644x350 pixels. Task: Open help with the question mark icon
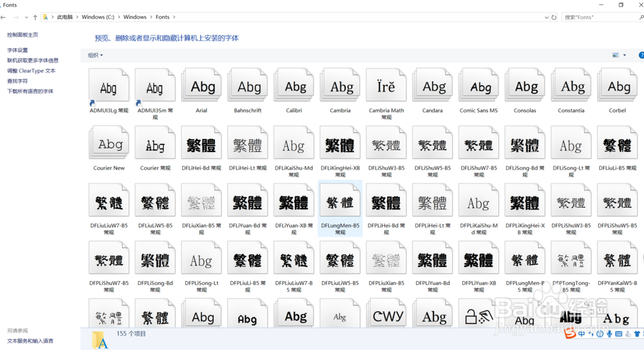pos(641,55)
